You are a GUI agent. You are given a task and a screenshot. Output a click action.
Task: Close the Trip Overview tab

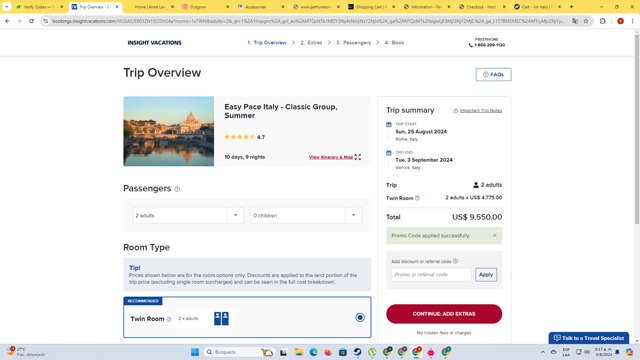coord(117,7)
